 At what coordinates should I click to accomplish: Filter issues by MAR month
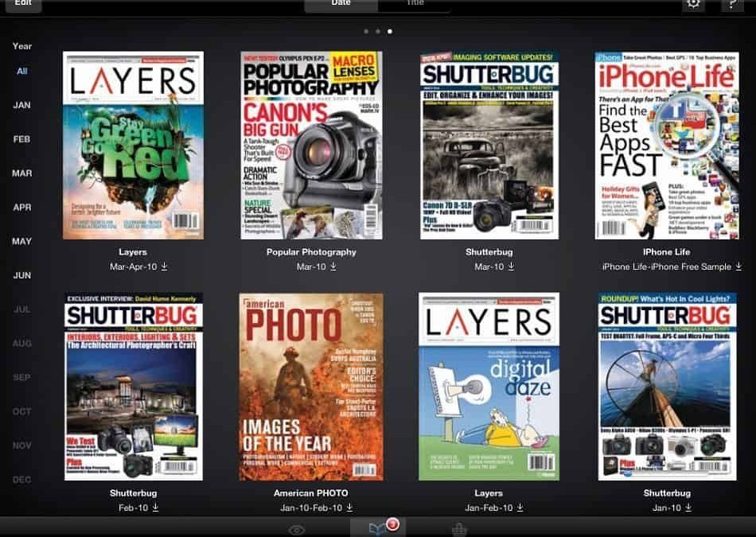[22, 173]
